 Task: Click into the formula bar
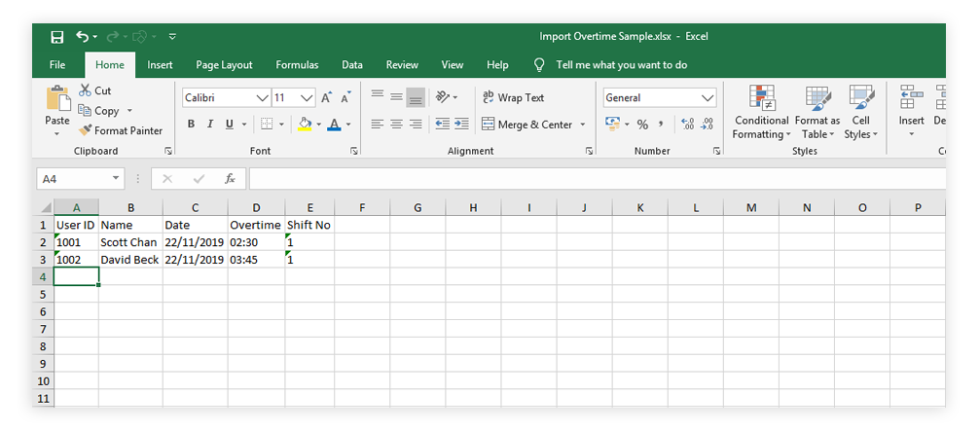597,179
